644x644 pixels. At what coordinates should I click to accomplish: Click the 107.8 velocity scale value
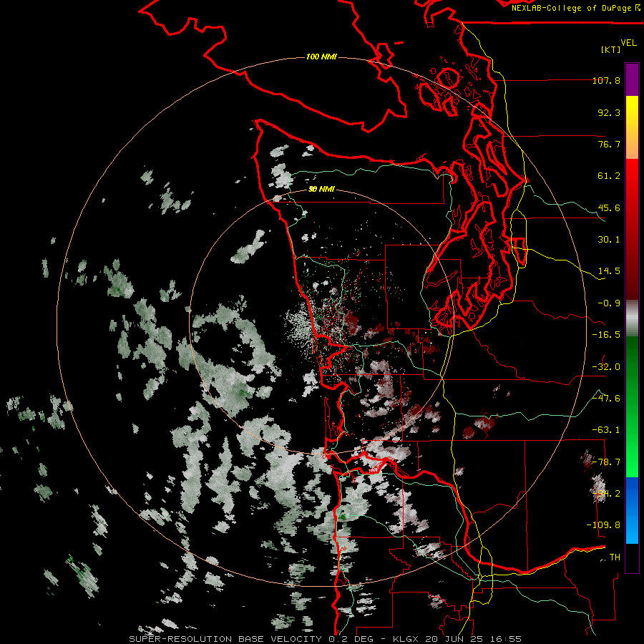[x=606, y=80]
